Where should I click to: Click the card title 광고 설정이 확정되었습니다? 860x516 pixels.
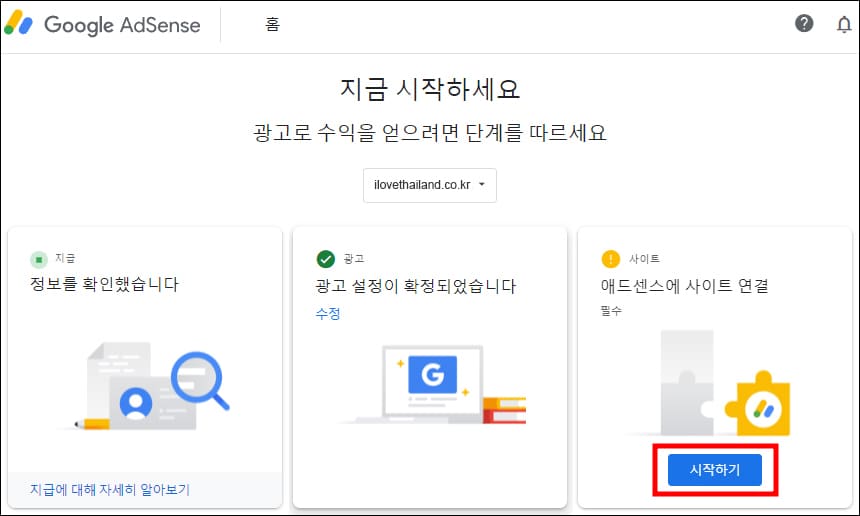coord(416,286)
